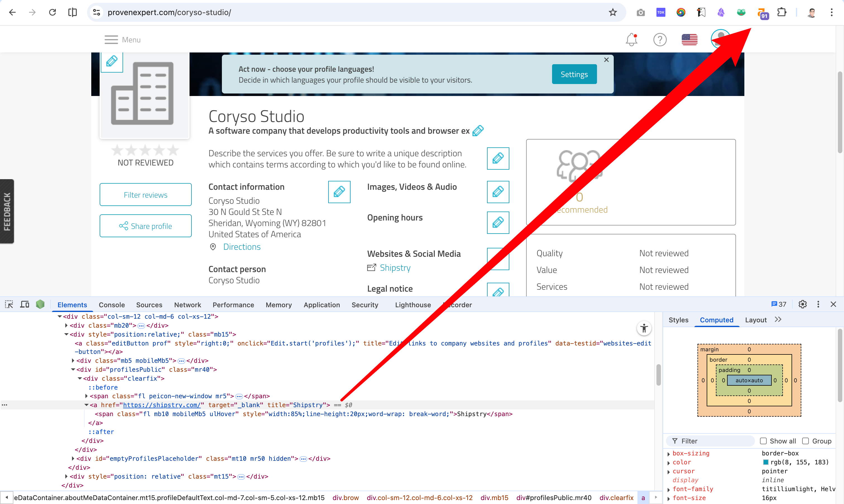This screenshot has width=844, height=504.
Task: Check the Group checkbox
Action: pyautogui.click(x=805, y=441)
